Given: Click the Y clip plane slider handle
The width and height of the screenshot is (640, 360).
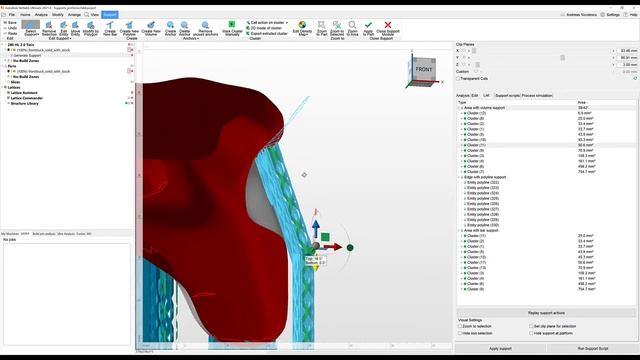Looking at the screenshot, I should tap(562, 58).
